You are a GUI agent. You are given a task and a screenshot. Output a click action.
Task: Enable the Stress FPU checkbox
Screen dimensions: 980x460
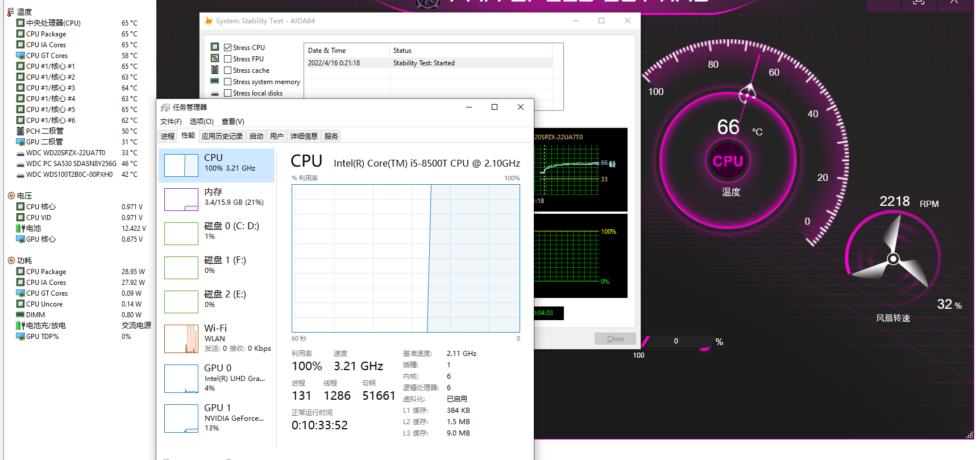tap(227, 59)
